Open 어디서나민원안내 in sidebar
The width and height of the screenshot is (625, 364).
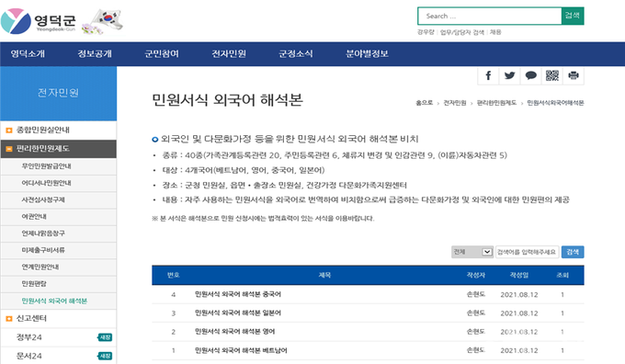pos(59,183)
